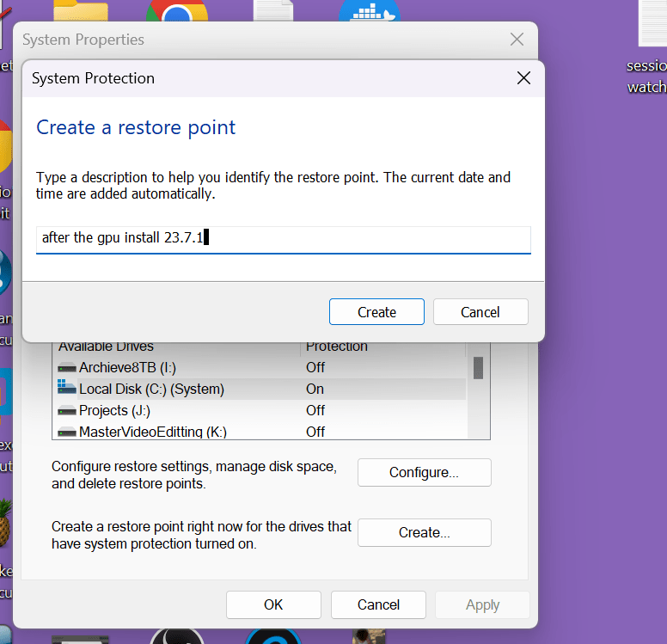The image size is (667, 644).
Task: Click OK in System Properties window
Action: (x=273, y=604)
